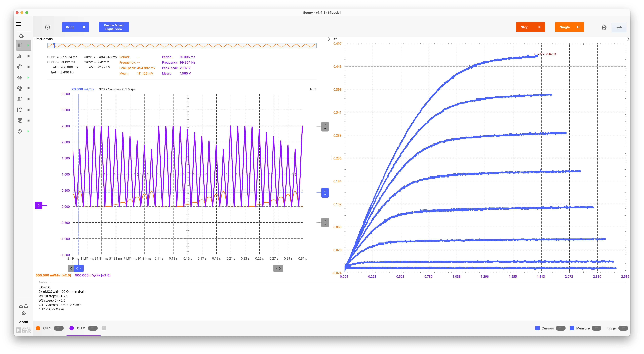
Task: Open general settings gear in toolbar
Action: [604, 28]
